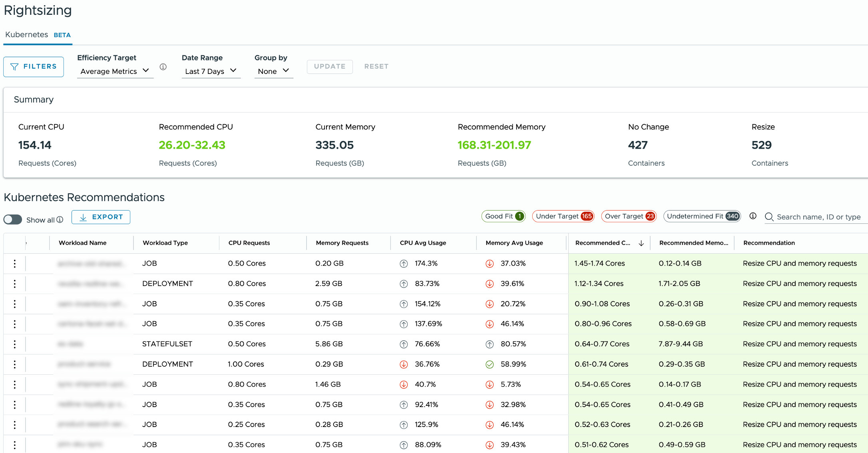
Task: Click the info icon beside Show all
Action: click(60, 220)
